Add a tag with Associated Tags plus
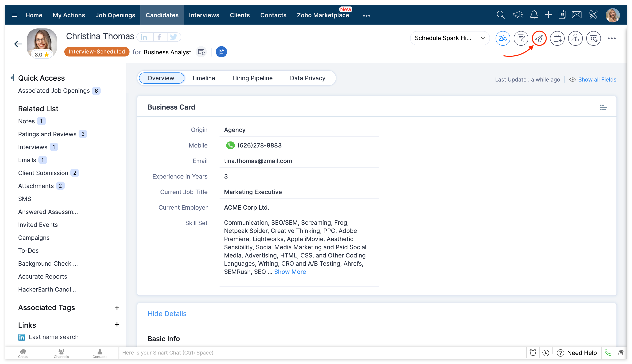 [117, 308]
